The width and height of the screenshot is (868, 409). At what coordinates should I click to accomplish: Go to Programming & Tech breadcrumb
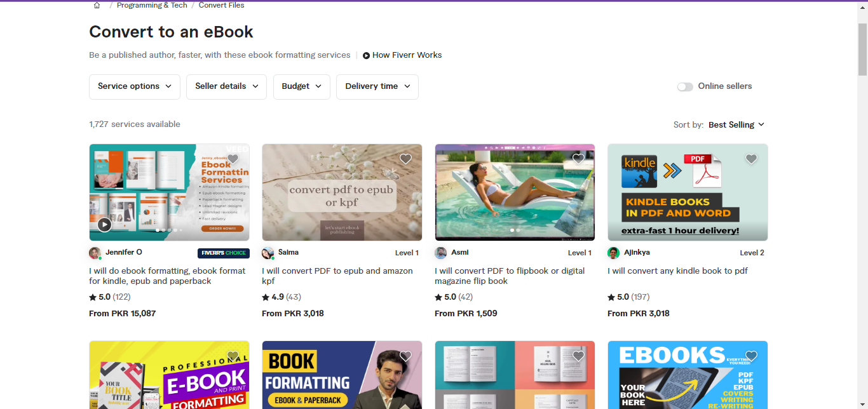click(152, 5)
